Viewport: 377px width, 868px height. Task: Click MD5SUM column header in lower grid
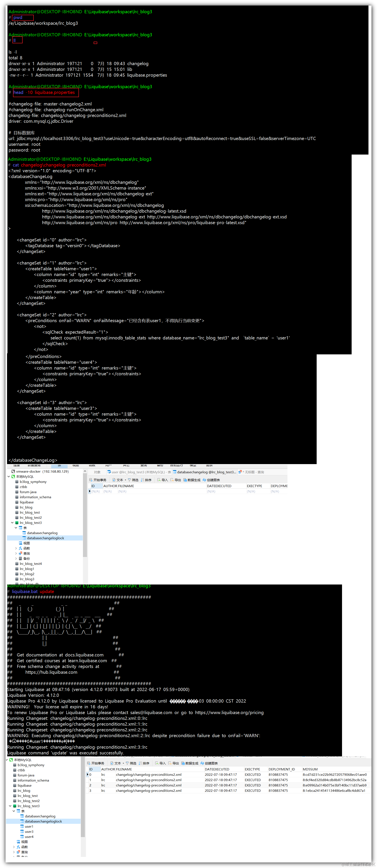tap(337, 769)
